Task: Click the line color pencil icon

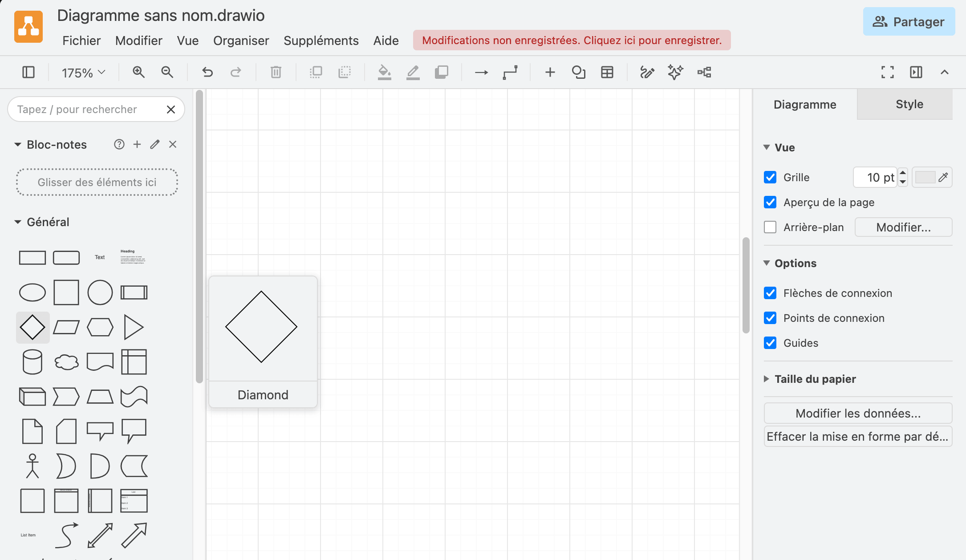Action: 413,72
